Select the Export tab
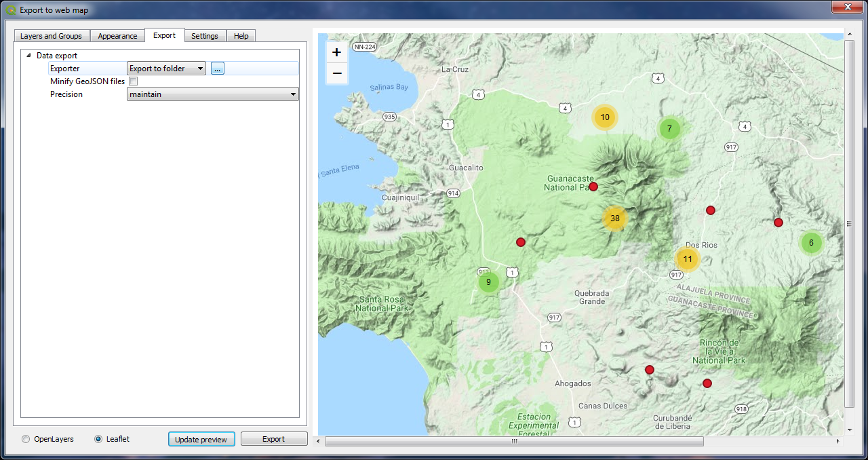The width and height of the screenshot is (868, 460). [164, 35]
